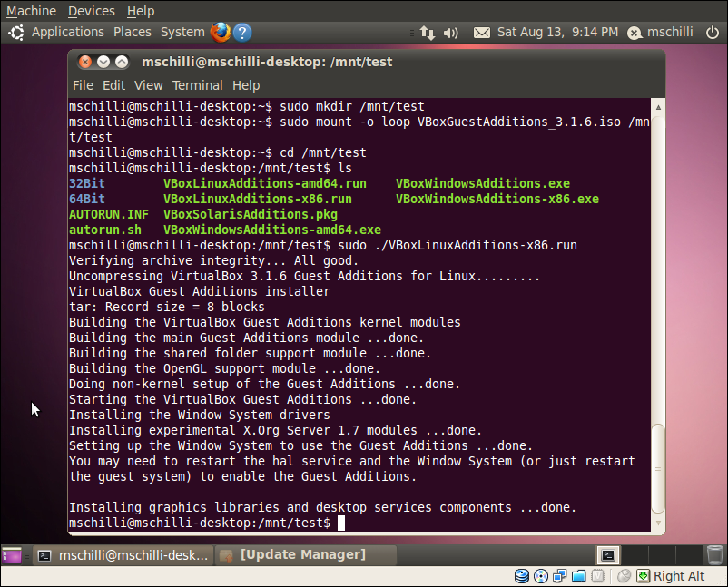Click the date and time clock
The width and height of the screenshot is (728, 587).
557,32
